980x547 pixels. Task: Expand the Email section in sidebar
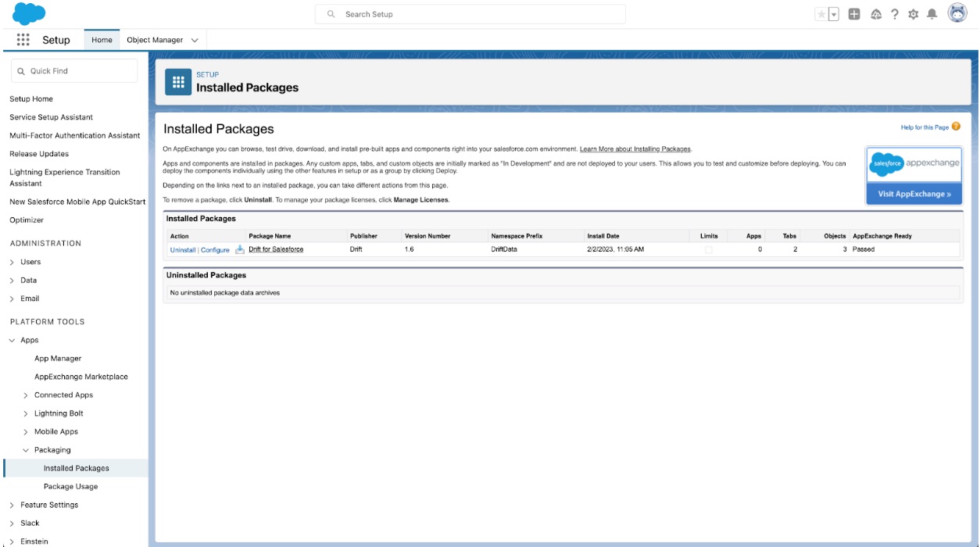[x=12, y=299]
